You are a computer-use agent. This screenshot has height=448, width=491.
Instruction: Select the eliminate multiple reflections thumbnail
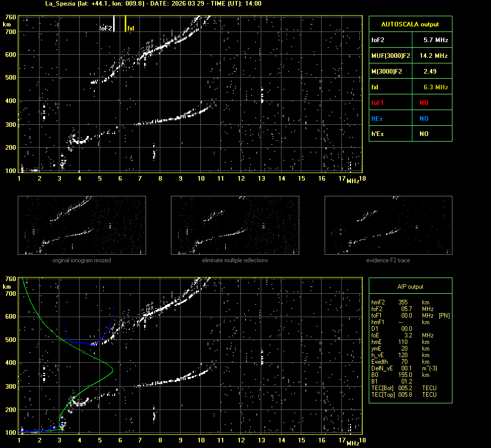pos(235,225)
